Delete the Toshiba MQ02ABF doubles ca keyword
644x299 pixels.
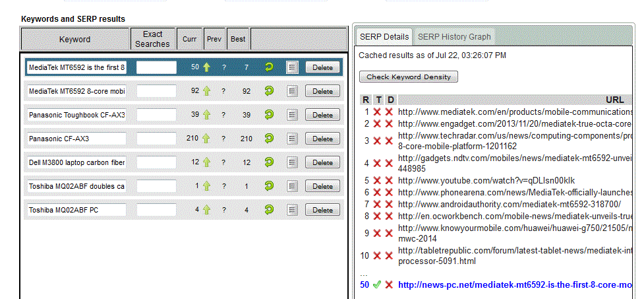tap(322, 186)
